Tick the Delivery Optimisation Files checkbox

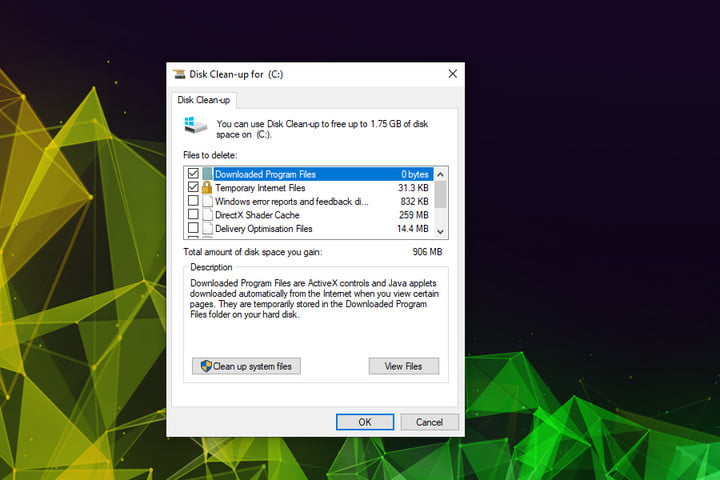point(193,228)
